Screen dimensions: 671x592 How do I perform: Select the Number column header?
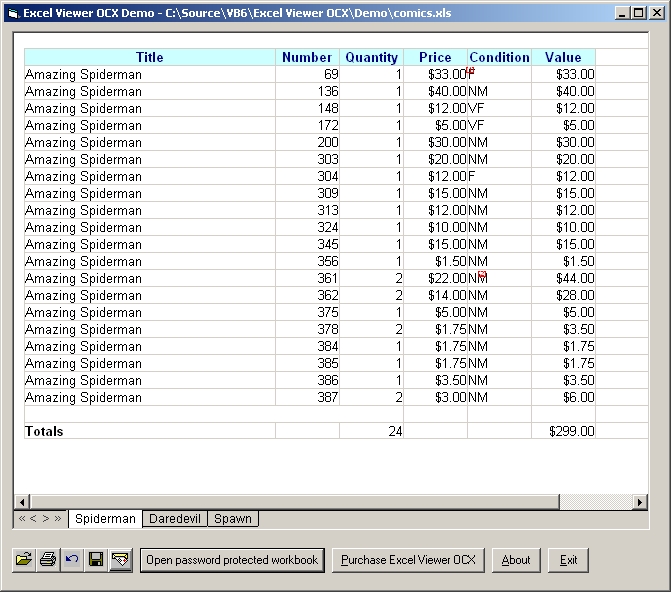coord(307,57)
